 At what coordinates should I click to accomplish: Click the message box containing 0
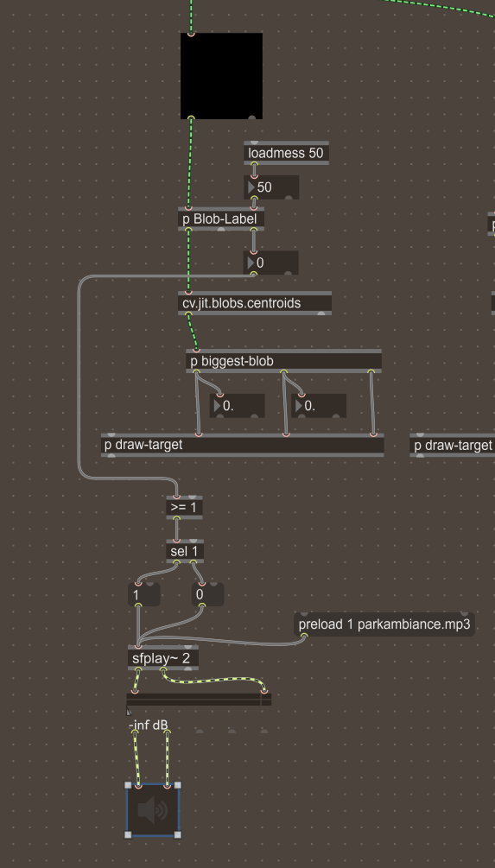[208, 594]
